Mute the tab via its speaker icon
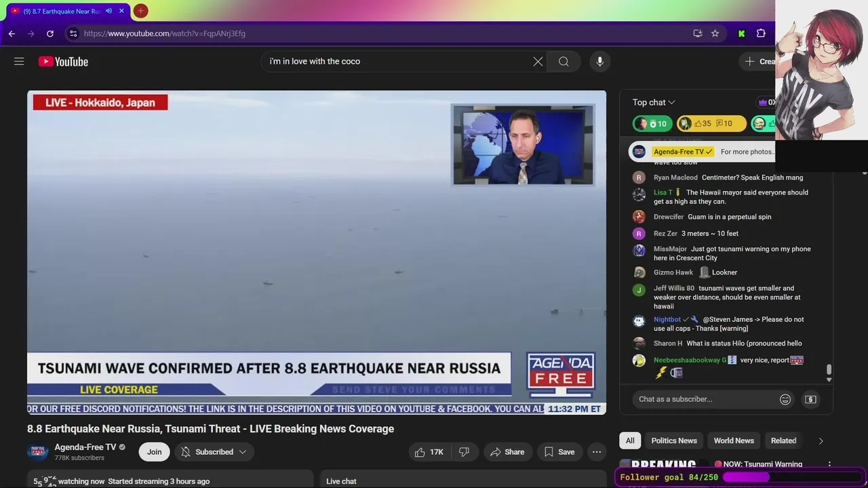 (x=108, y=11)
